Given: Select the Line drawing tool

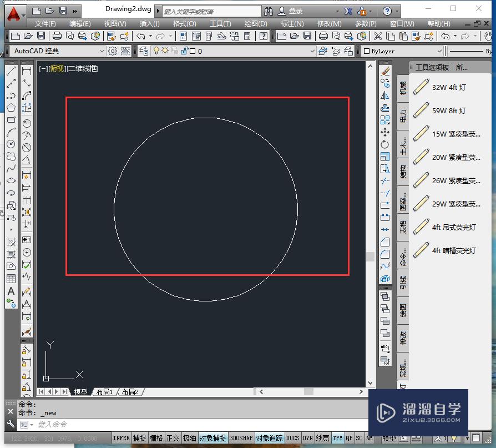Looking at the screenshot, I should pos(11,72).
